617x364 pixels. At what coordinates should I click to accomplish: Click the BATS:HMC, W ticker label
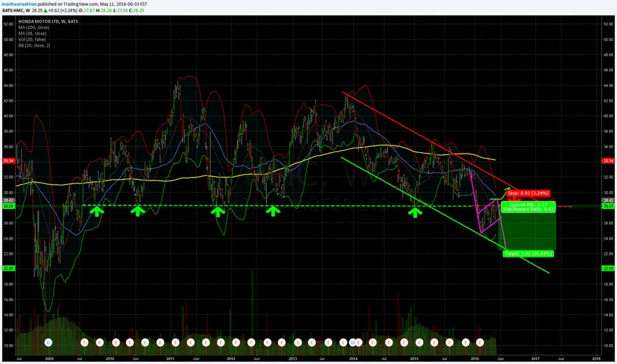[x=16, y=10]
